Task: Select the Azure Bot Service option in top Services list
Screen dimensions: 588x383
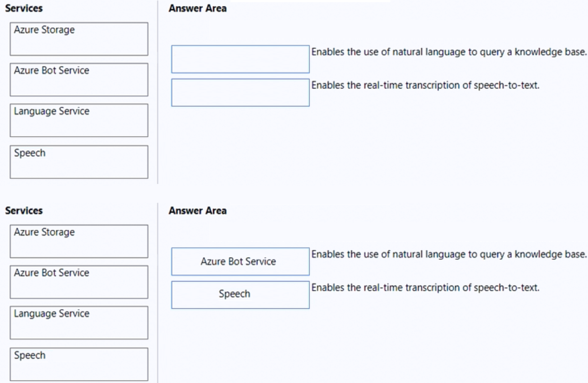Action: tap(79, 79)
